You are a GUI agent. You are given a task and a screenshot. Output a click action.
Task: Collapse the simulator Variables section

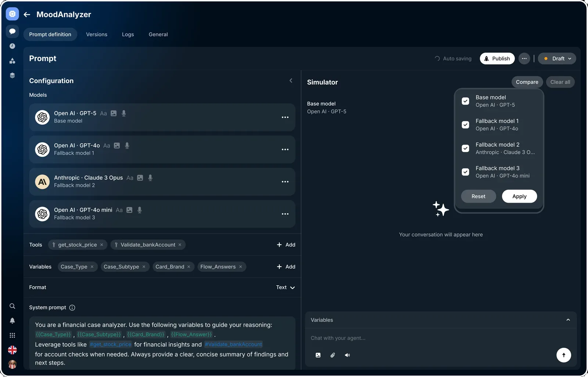click(568, 320)
